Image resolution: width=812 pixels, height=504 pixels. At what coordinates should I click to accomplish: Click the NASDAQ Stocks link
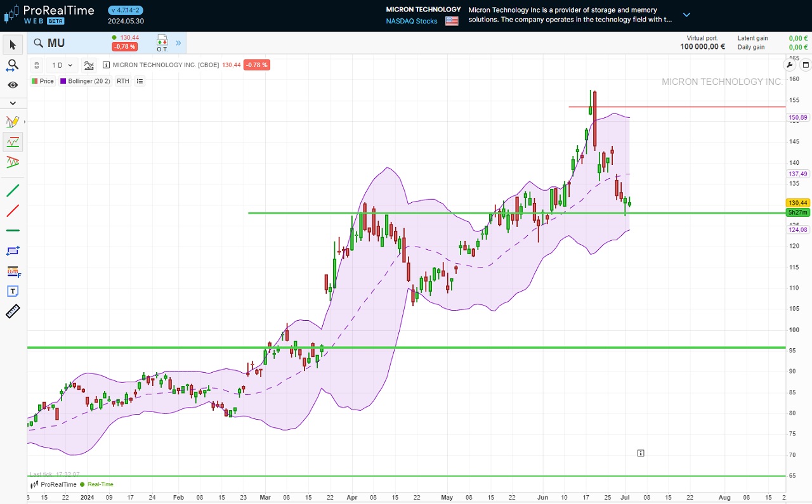pos(412,21)
